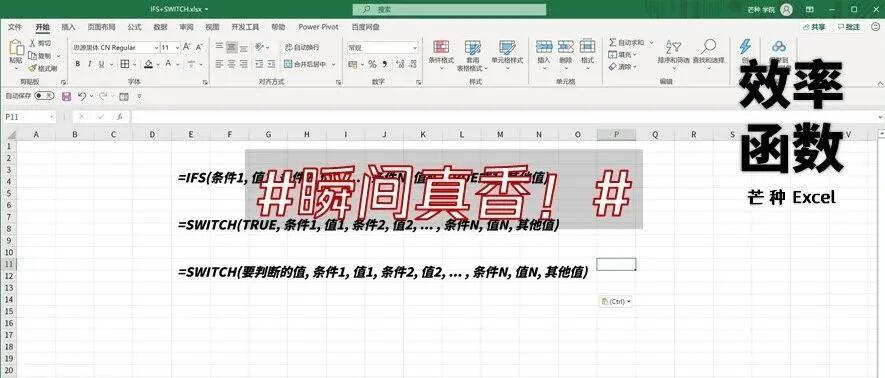Toggle Wrap Text (自动换行)
Screen dimensions: 885x378
(x=302, y=47)
